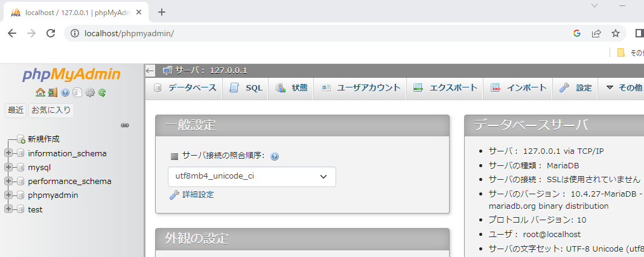Open phpMyAdmin documentation question-mark icon
644x257 pixels.
(x=65, y=92)
